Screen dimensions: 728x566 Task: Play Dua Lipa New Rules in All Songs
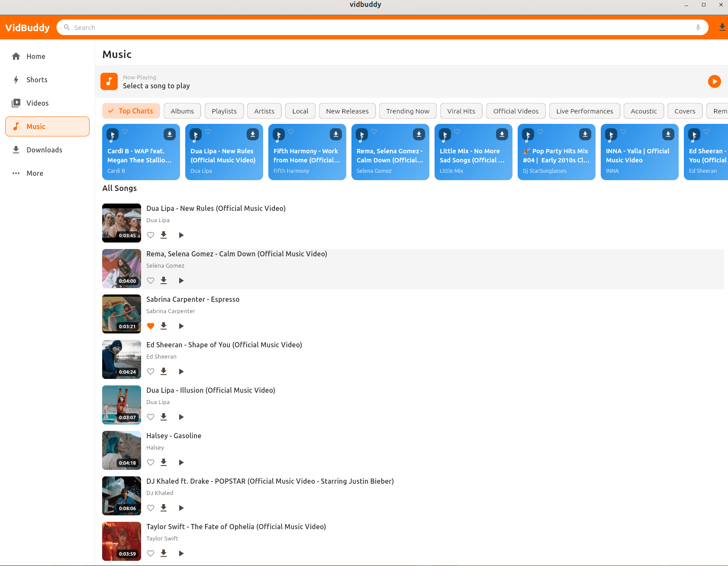(181, 235)
